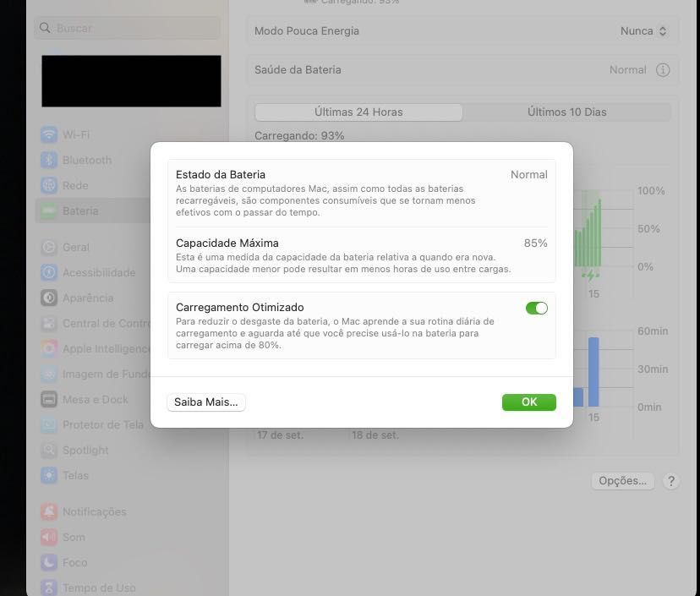Select the Bateria icon in sidebar
This screenshot has width=700, height=596.
49,211
